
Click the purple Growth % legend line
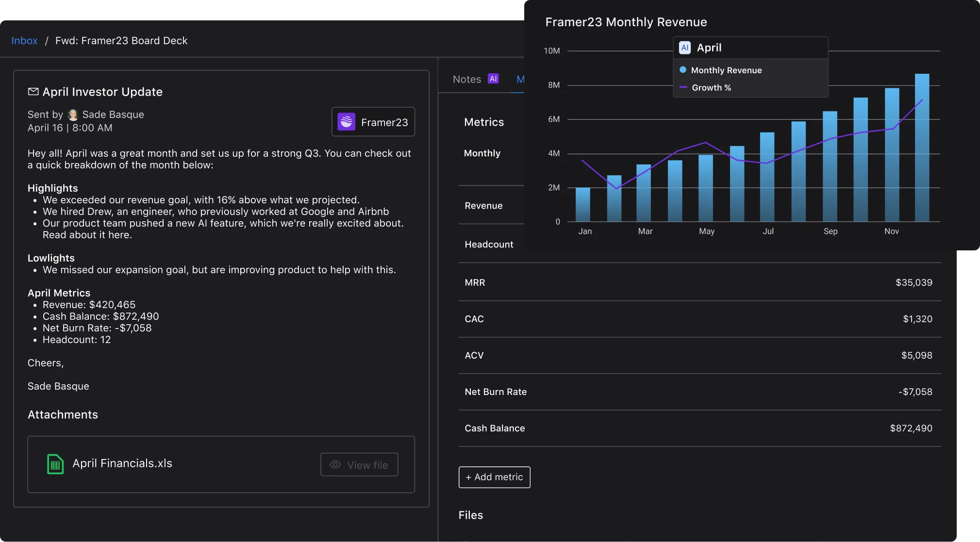tap(683, 87)
